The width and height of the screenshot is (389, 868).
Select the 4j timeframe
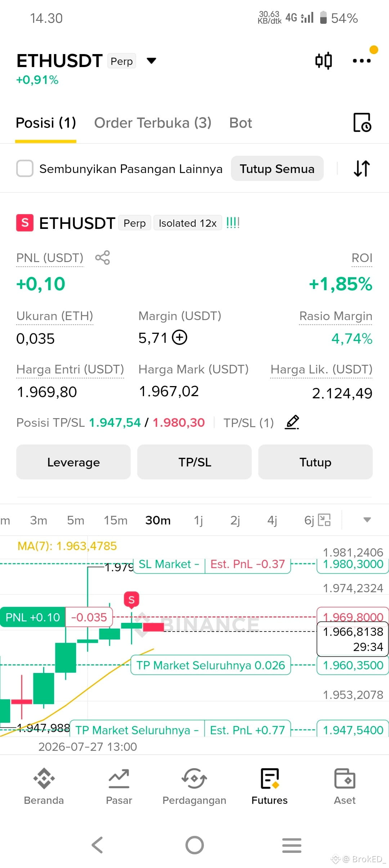272,520
